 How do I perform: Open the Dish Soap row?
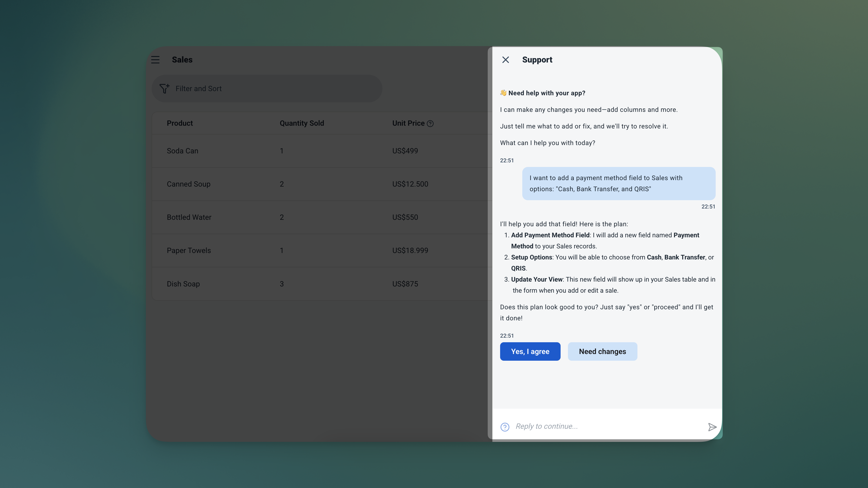(x=183, y=284)
